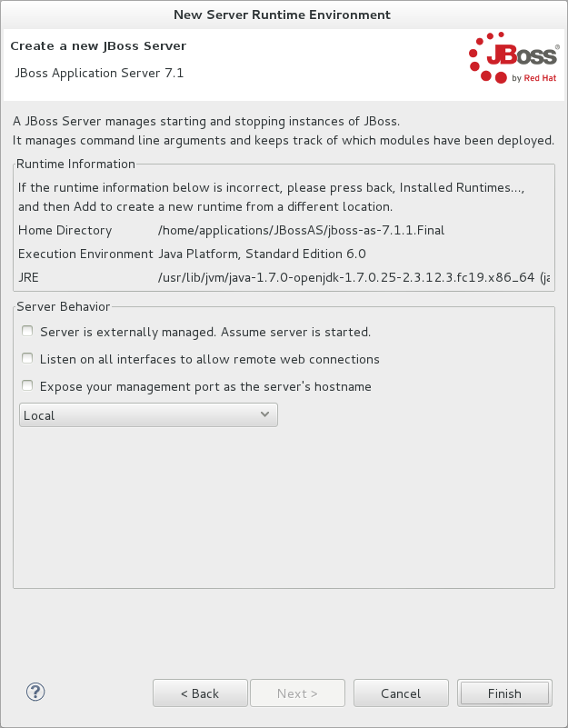Open the Local server type dropdown
The width and height of the screenshot is (568, 728).
(x=148, y=415)
